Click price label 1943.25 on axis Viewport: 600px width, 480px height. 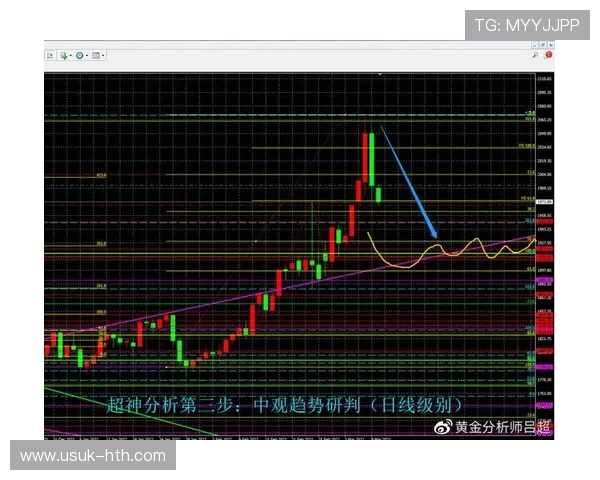[x=544, y=229]
